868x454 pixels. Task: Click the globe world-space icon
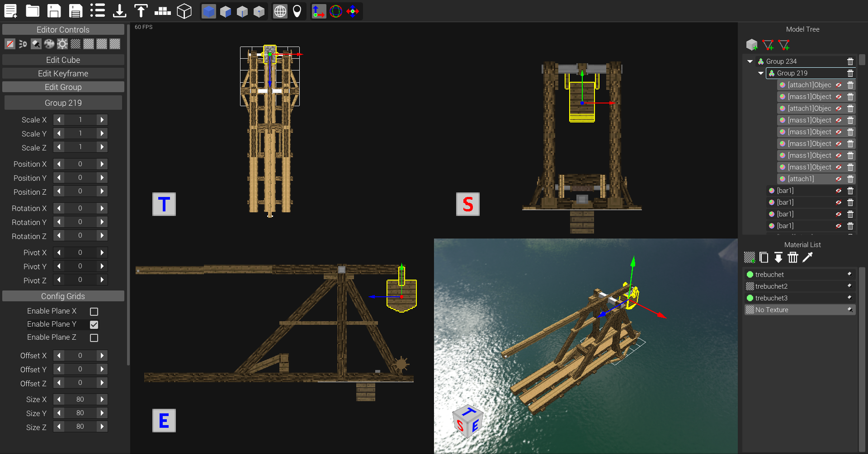coord(280,11)
